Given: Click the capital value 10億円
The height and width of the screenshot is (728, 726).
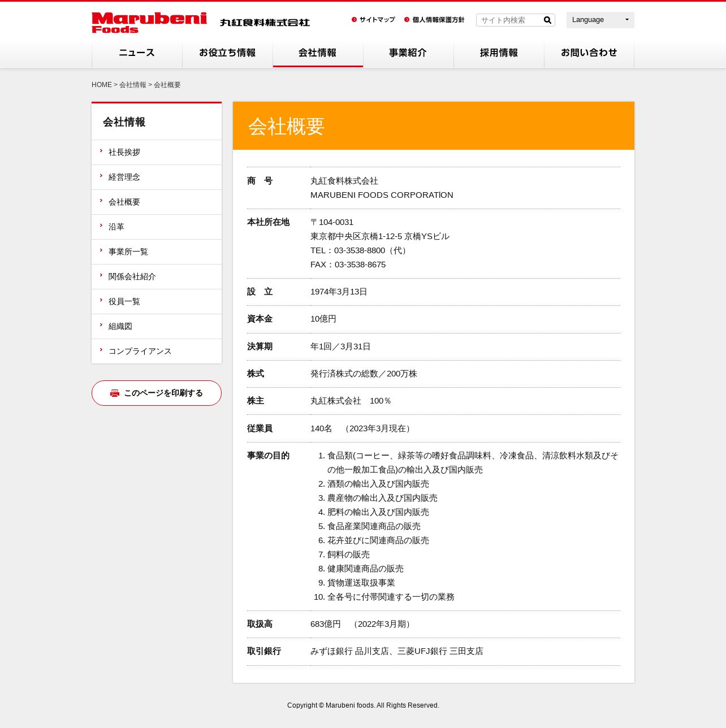Looking at the screenshot, I should (x=323, y=319).
